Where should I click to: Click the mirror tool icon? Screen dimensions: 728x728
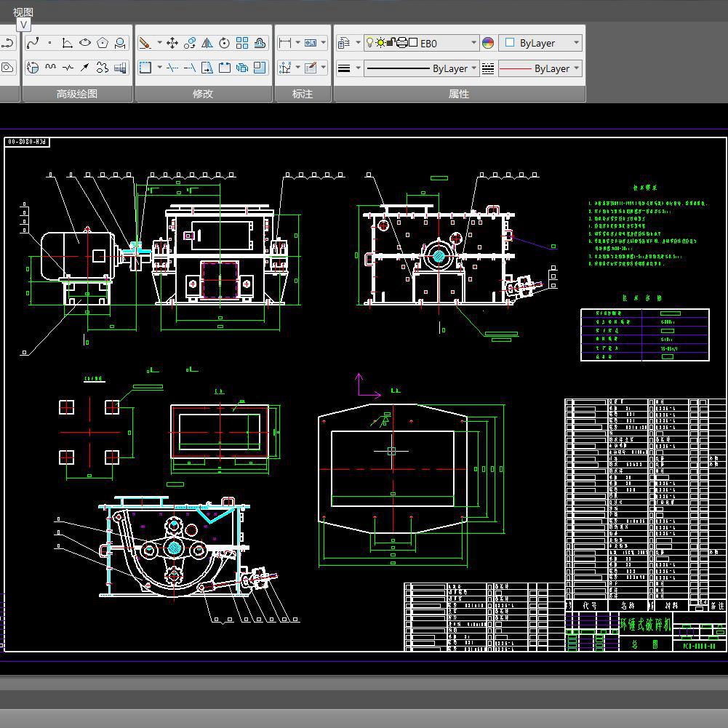207,43
